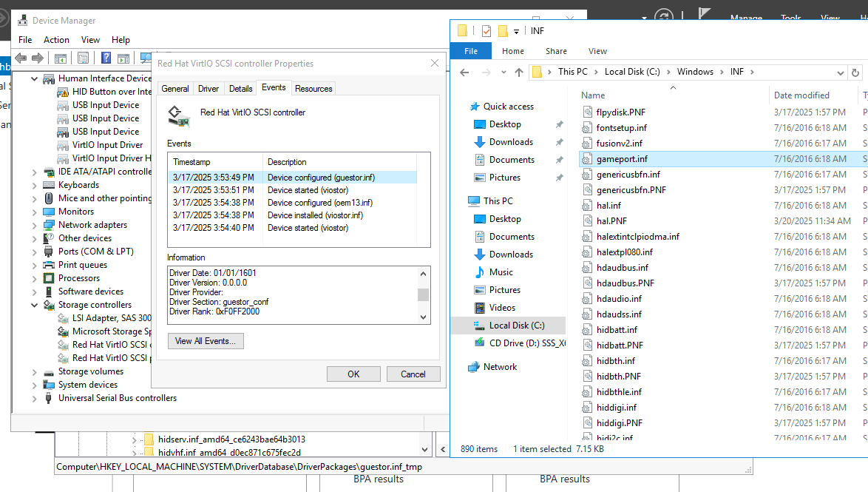The image size is (868, 492).
Task: Select This PC in Explorer navigation pane
Action: 498,201
